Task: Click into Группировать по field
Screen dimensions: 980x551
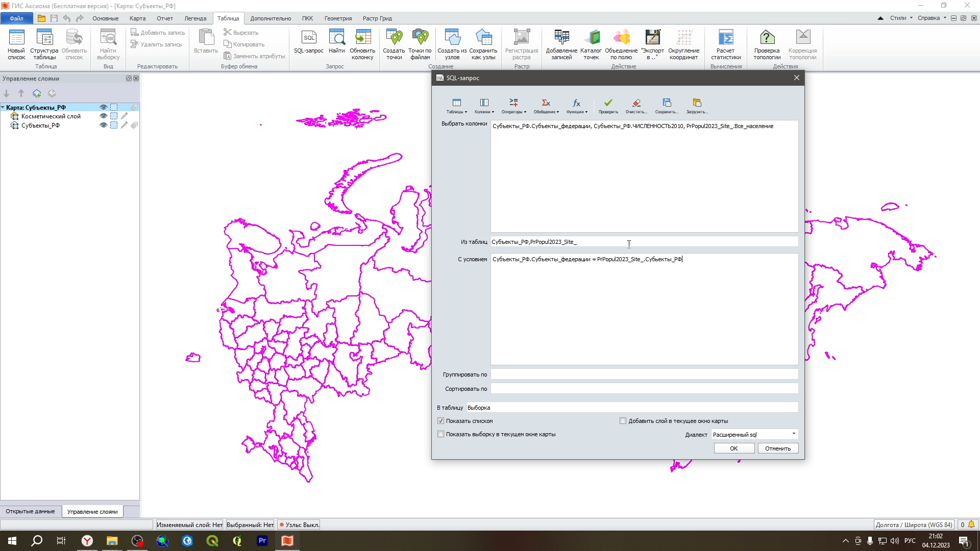Action: coord(644,374)
